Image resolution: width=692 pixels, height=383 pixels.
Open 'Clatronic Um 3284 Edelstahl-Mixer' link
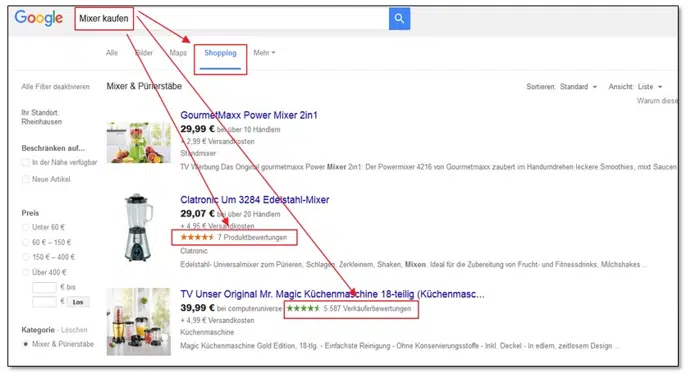click(255, 199)
